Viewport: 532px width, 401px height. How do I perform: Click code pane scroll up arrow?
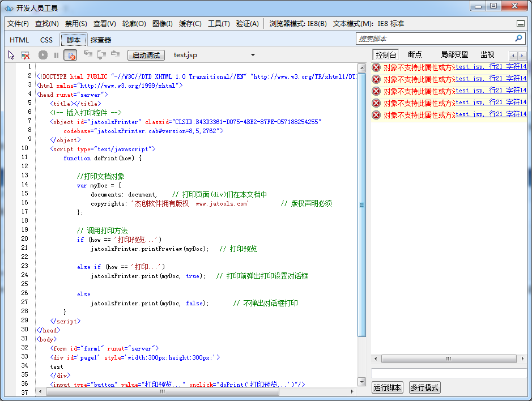coord(361,67)
